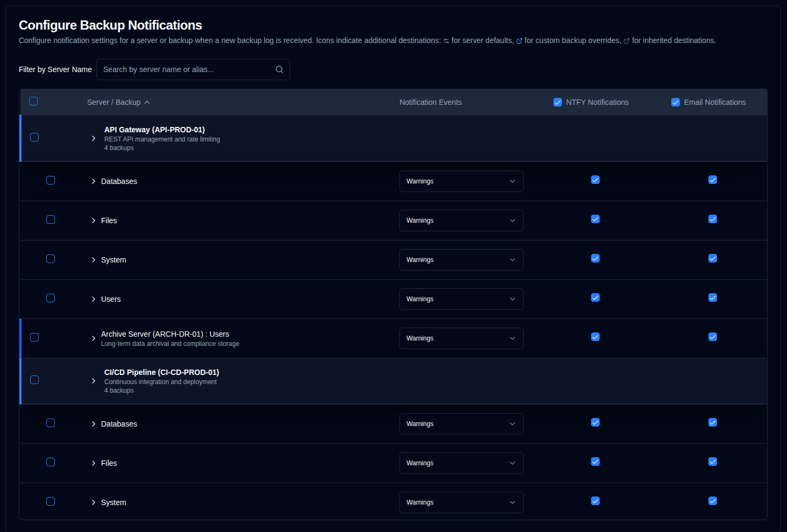Toggle Email Notifications header checkbox

[676, 102]
